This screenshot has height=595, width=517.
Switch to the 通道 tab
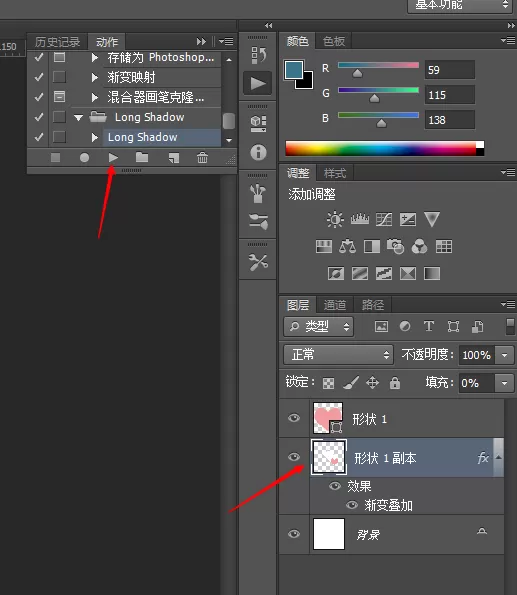pyautogui.click(x=334, y=305)
